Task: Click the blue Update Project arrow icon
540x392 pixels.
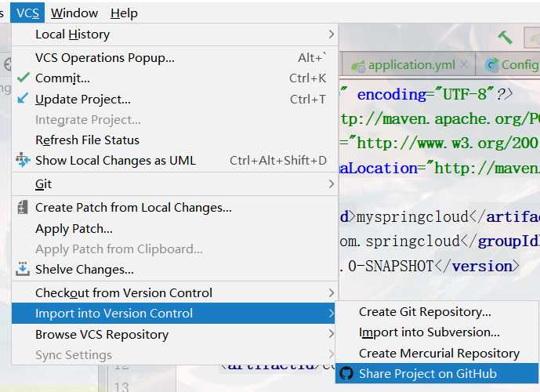Action: coord(23,99)
